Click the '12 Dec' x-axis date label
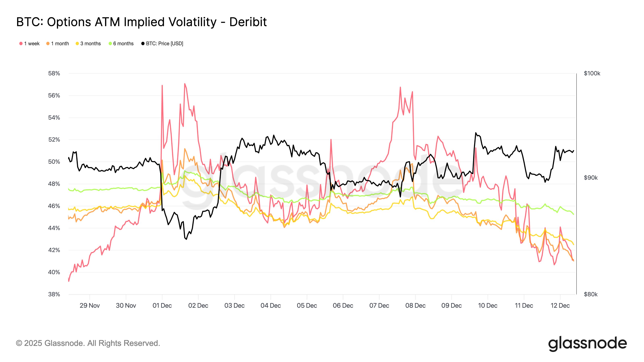This screenshot has width=644, height=362. (560, 305)
